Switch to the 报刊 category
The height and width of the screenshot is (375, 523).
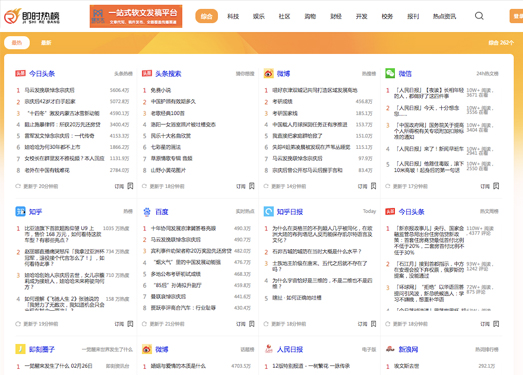click(413, 16)
